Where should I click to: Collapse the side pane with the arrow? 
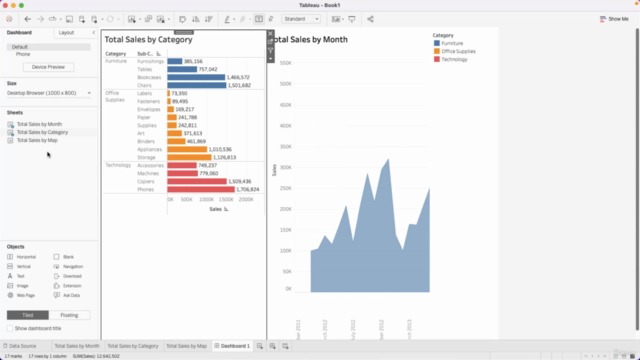[x=93, y=33]
